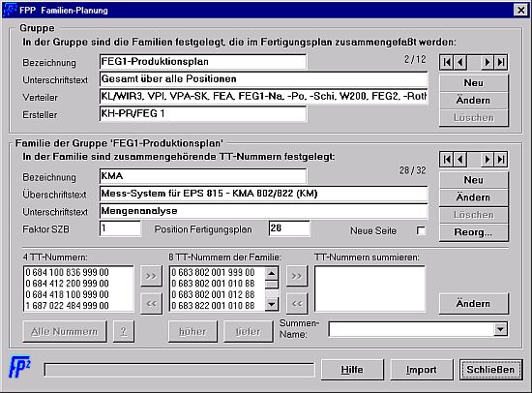Click the Überschriftstext field

click(x=264, y=194)
